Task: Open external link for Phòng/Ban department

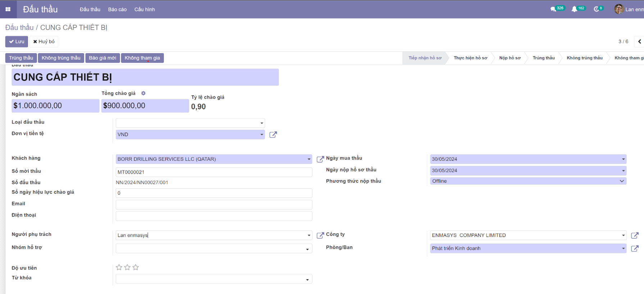Action: [x=635, y=248]
